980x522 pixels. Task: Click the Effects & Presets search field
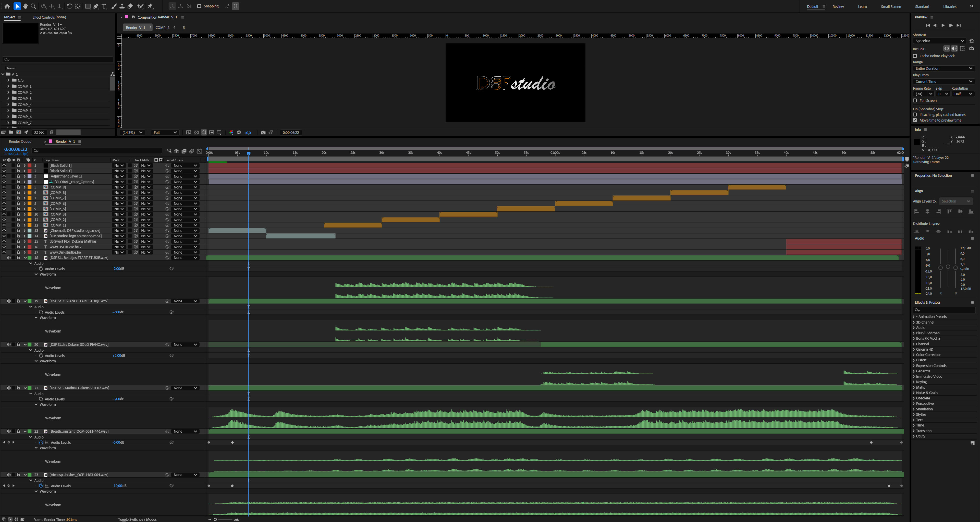944,310
